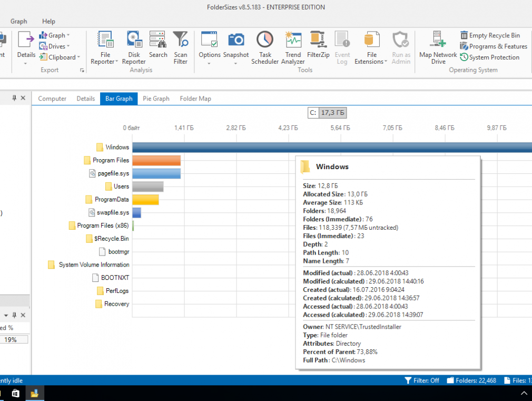Open FolderSizes app in taskbar
Screen dimensions: 532x401
click(x=35, y=393)
